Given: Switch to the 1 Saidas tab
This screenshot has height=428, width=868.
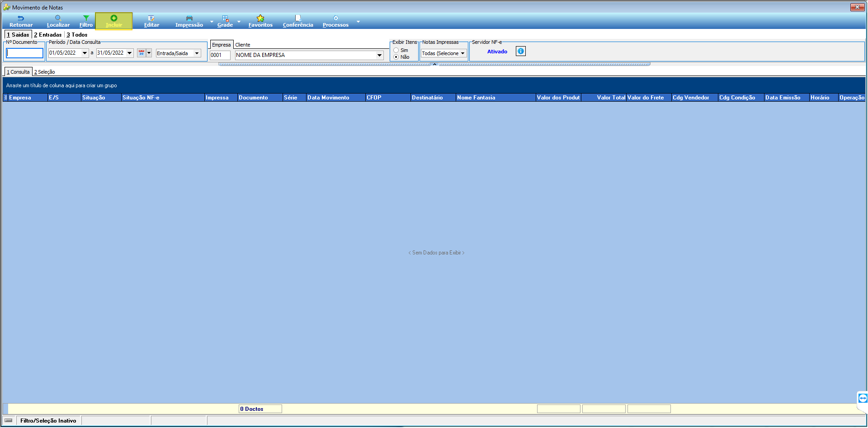Looking at the screenshot, I should (18, 35).
